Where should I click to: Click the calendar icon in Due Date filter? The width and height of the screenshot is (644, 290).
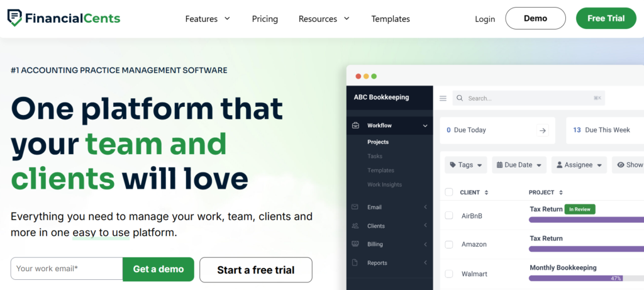(499, 165)
